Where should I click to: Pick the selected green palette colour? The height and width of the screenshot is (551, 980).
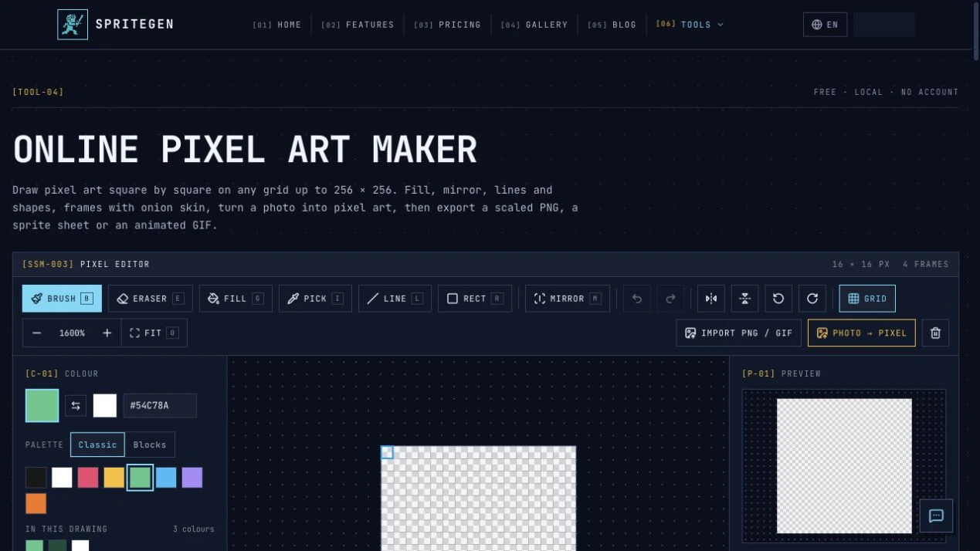pyautogui.click(x=140, y=478)
